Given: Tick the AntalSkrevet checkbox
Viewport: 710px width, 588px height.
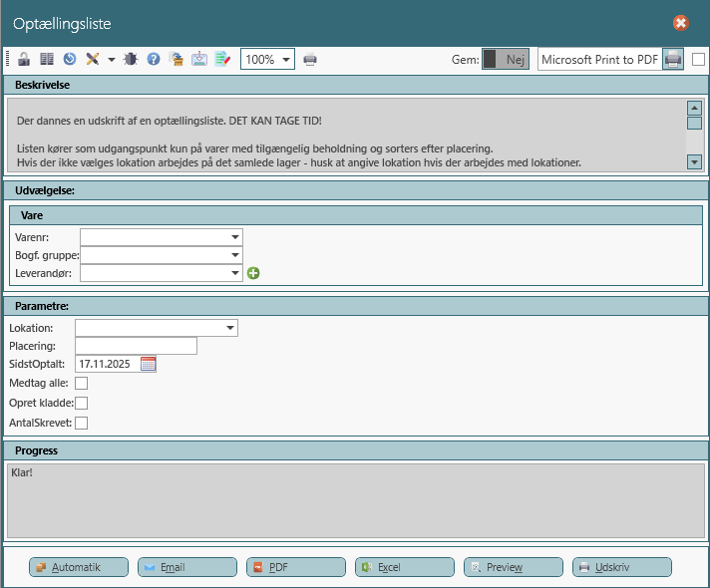Looking at the screenshot, I should pyautogui.click(x=82, y=423).
